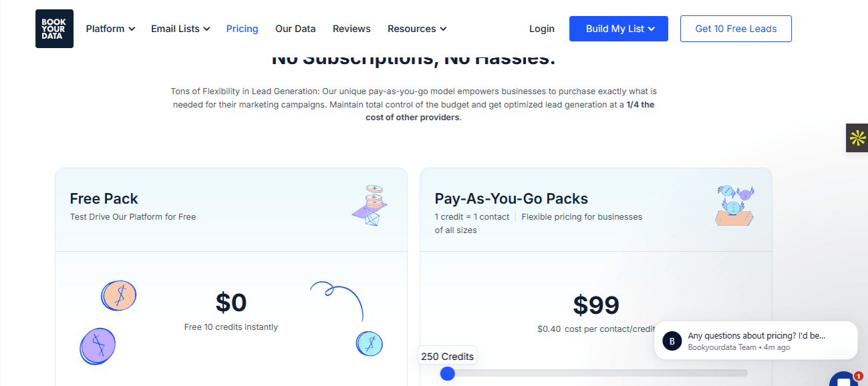Open the Our Data menu item
This screenshot has width=868, height=386.
coord(295,29)
